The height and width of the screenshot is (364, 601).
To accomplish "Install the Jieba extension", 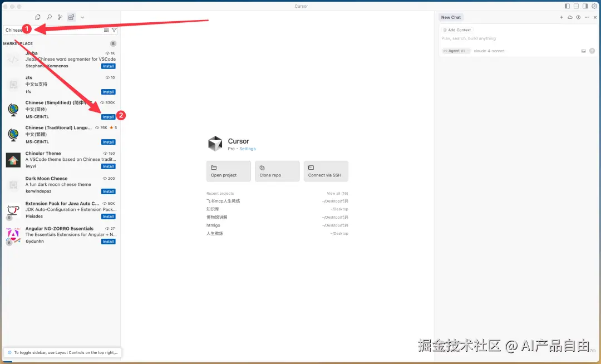I will tap(108, 66).
